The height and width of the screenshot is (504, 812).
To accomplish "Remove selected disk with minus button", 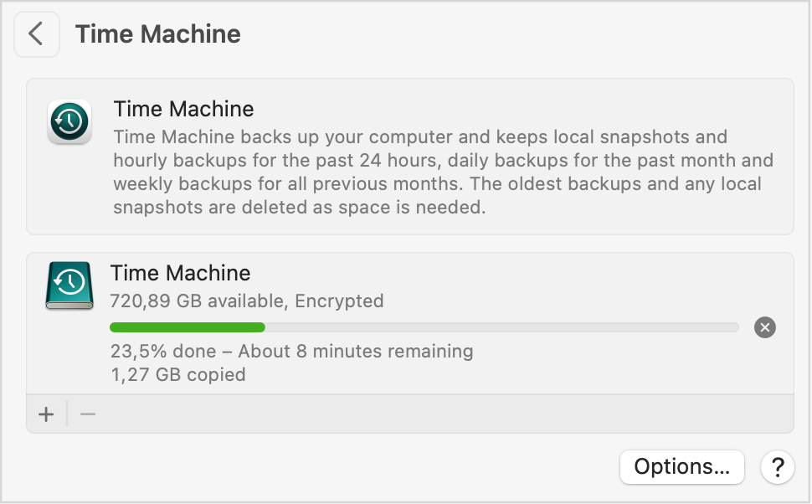I will (88, 414).
